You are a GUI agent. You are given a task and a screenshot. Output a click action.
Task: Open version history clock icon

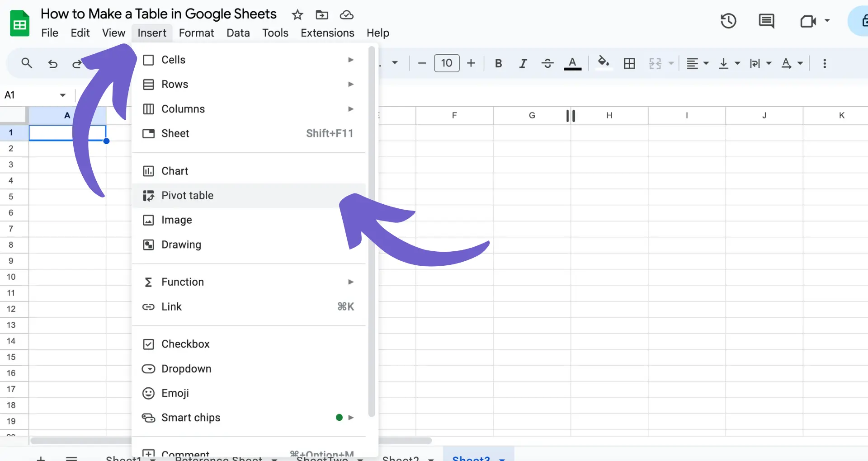(728, 21)
